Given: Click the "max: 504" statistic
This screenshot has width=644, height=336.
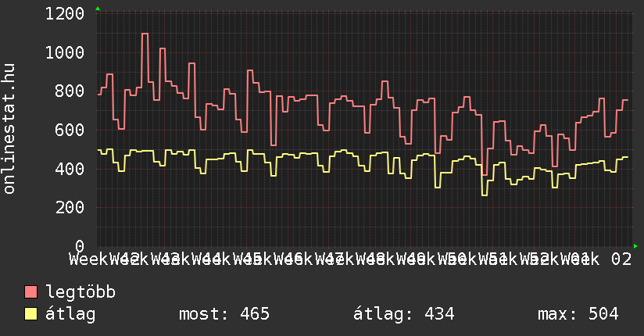Looking at the screenshot, I should [x=578, y=314].
